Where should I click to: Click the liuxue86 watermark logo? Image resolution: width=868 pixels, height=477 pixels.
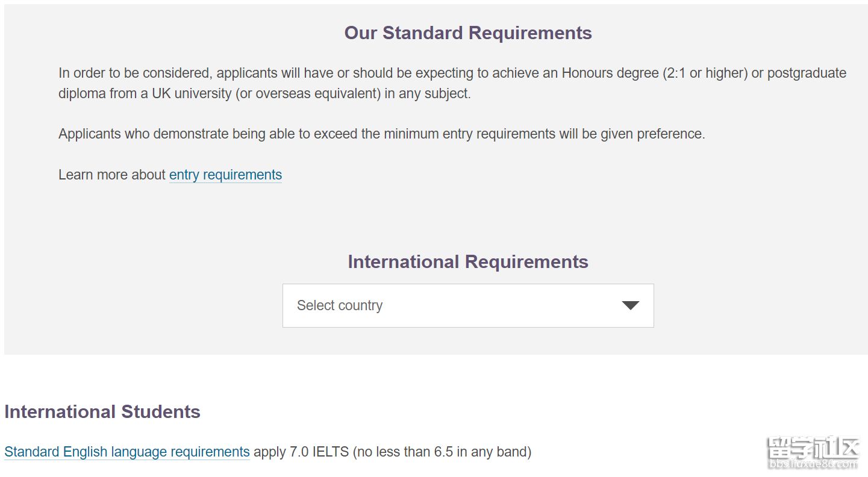(812, 447)
